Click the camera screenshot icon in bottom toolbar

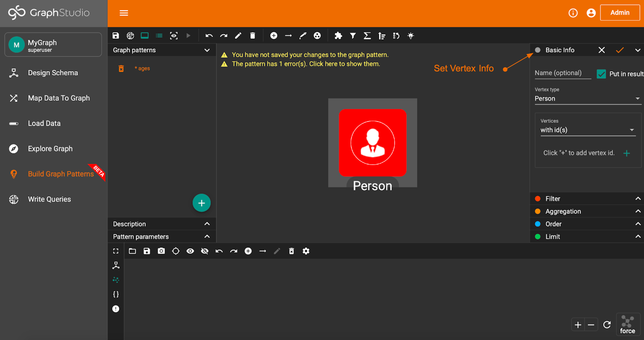[161, 251]
